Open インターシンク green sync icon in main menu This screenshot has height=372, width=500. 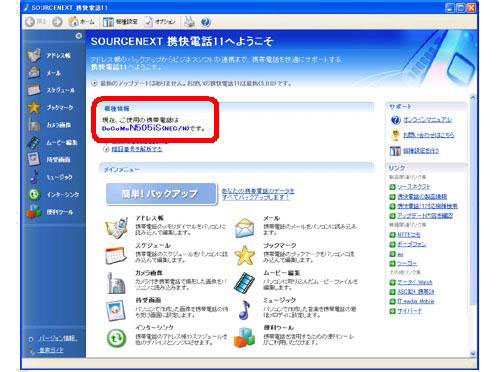click(x=116, y=338)
